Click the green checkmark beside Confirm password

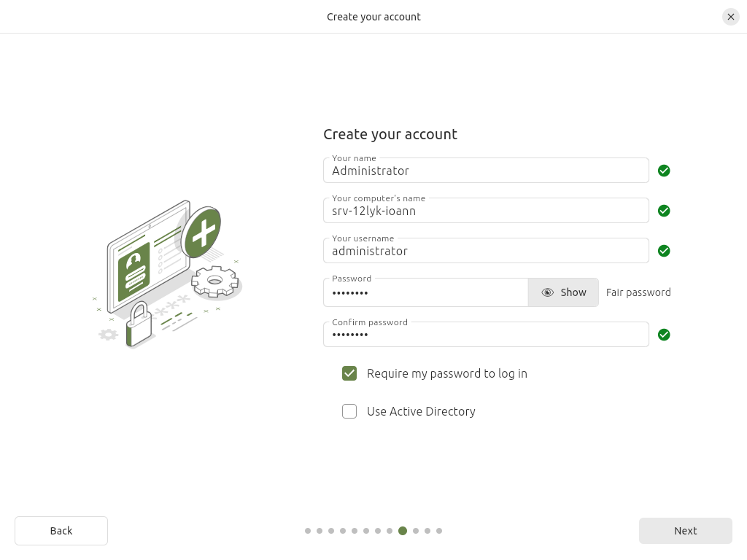click(664, 335)
